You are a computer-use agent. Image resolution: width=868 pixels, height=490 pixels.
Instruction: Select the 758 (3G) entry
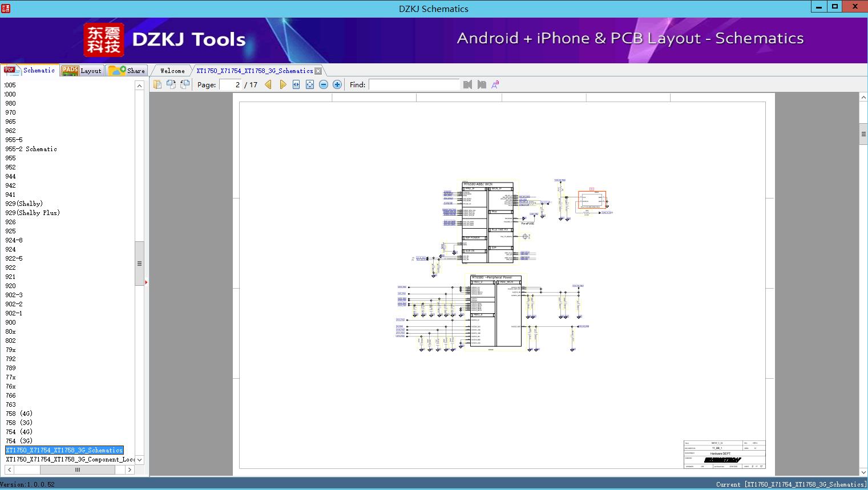coord(19,423)
